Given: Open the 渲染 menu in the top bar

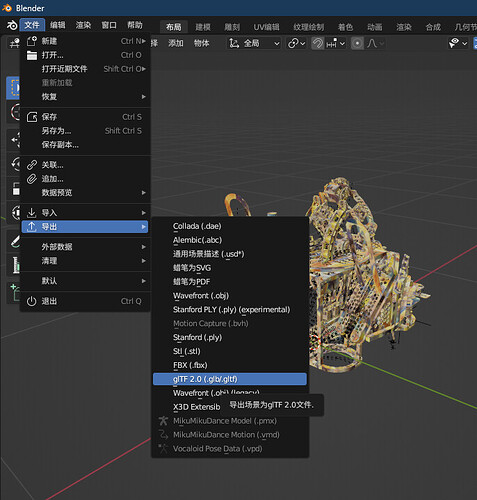Looking at the screenshot, I should [83, 25].
